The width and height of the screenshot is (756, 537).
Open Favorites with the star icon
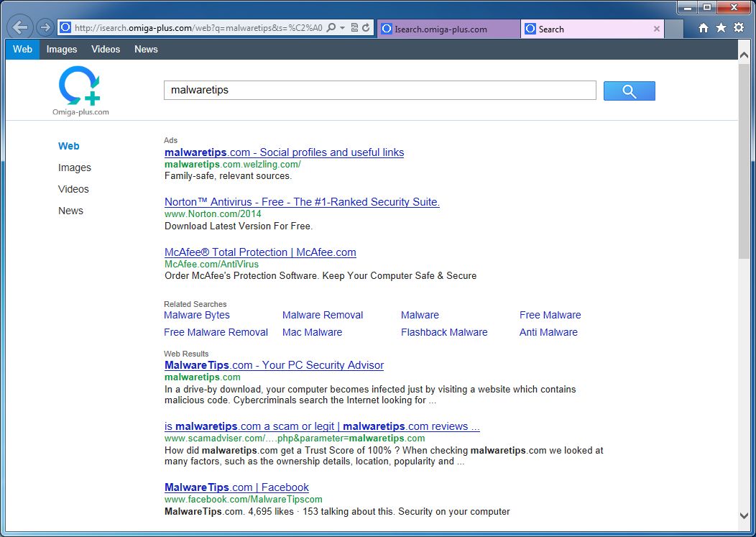pyautogui.click(x=721, y=28)
